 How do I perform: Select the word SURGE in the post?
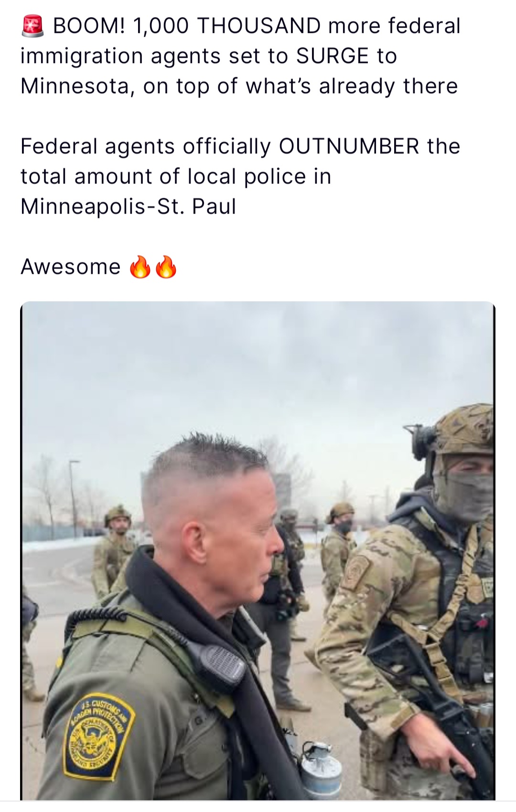[x=333, y=56]
